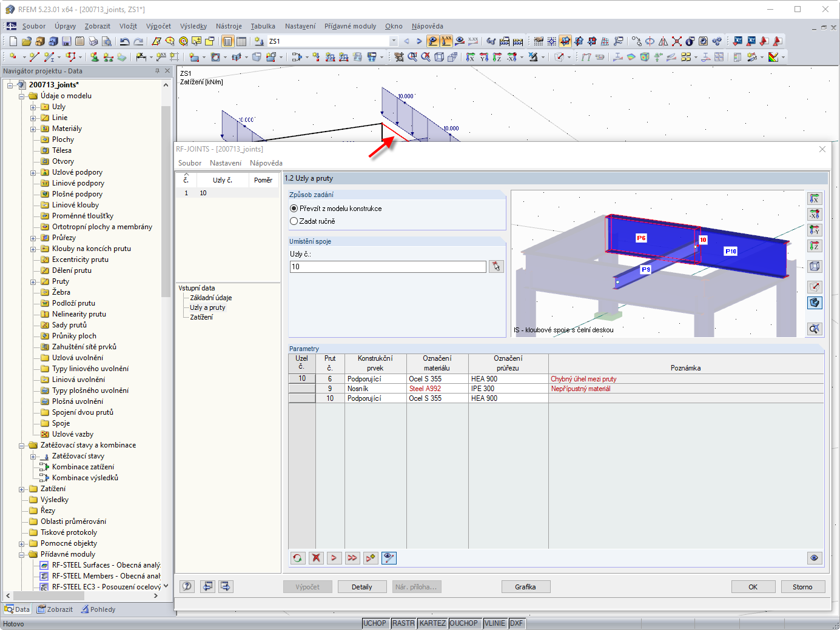Toggle UCHOP in status bar
Screen dimensions: 840x630
click(374, 623)
